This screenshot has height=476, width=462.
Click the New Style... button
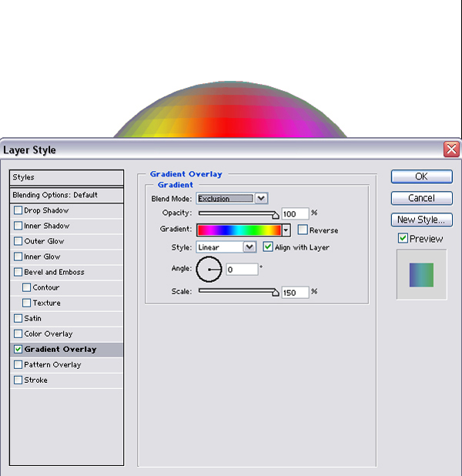pos(422,220)
